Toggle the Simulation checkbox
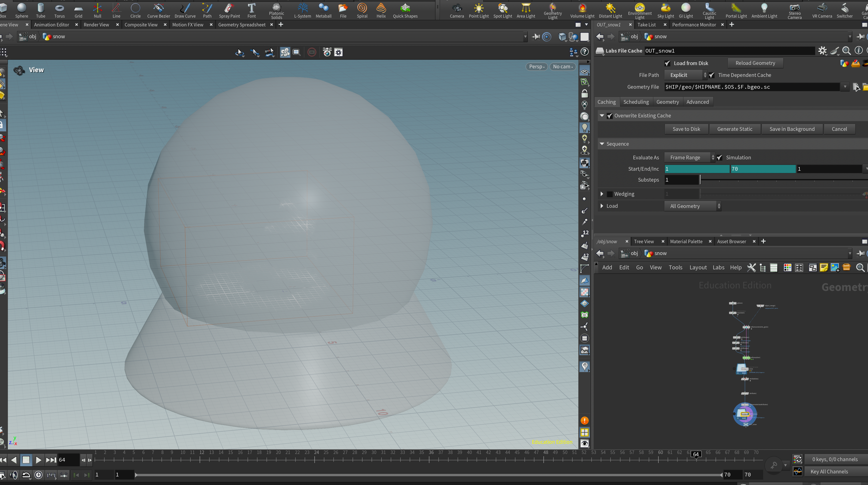Image resolution: width=868 pixels, height=485 pixels. pyautogui.click(x=719, y=157)
